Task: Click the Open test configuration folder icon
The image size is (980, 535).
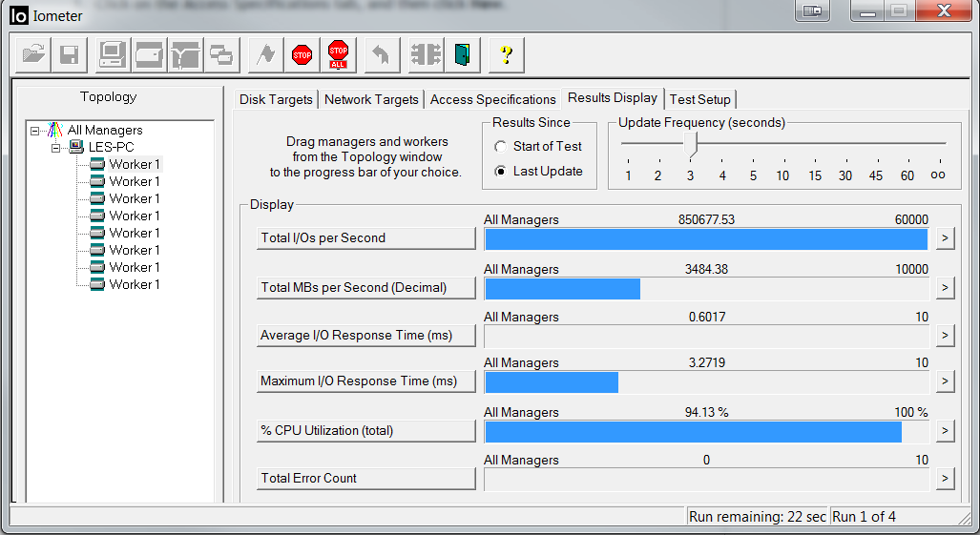Action: click(32, 55)
